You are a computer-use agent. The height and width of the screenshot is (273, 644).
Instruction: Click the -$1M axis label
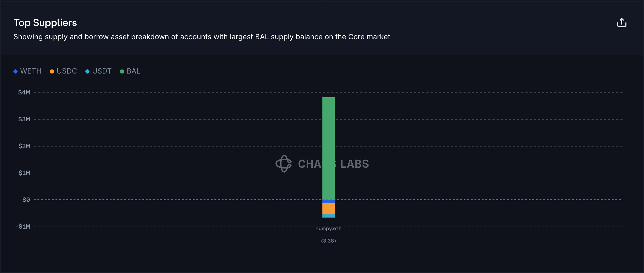point(23,227)
